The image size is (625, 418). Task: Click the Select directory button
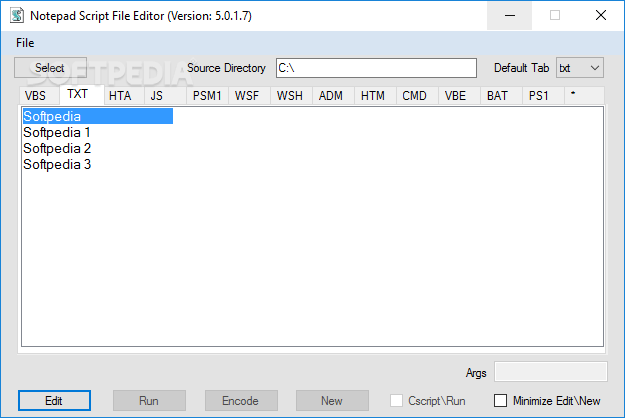[x=50, y=68]
